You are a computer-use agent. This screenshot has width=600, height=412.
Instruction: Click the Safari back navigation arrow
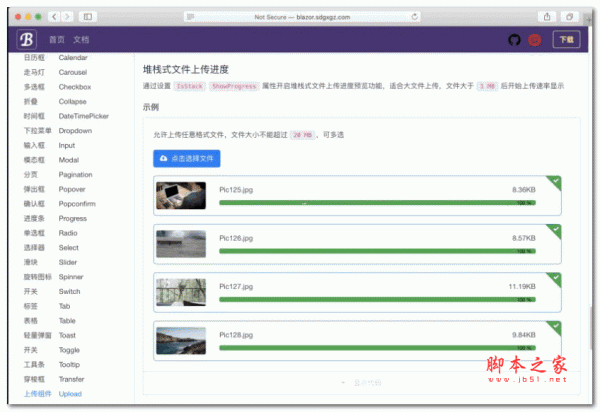click(54, 17)
